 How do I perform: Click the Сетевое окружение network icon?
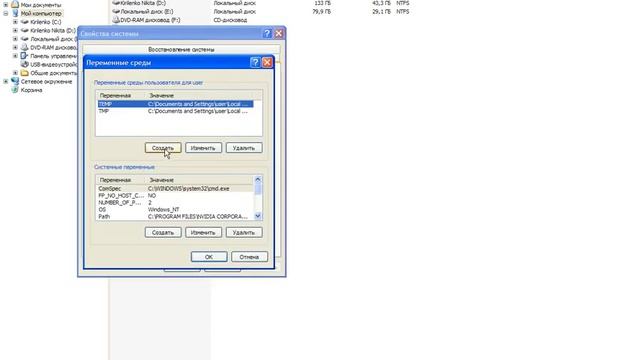(x=15, y=81)
